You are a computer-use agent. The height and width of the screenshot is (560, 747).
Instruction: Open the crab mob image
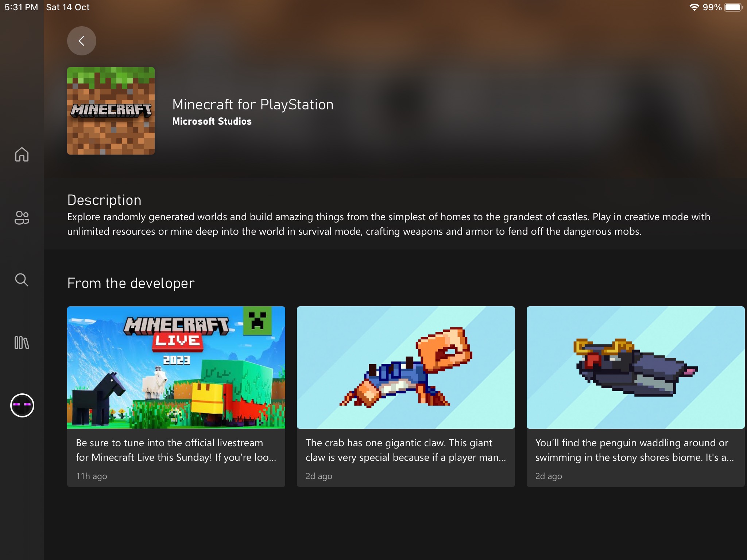[x=406, y=367]
